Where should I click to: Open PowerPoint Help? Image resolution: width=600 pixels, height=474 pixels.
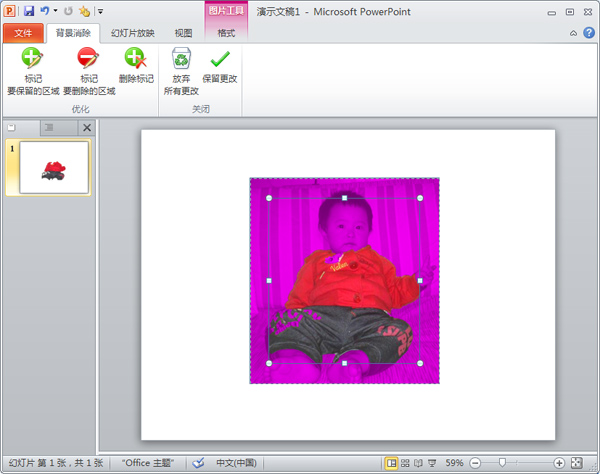click(x=589, y=33)
